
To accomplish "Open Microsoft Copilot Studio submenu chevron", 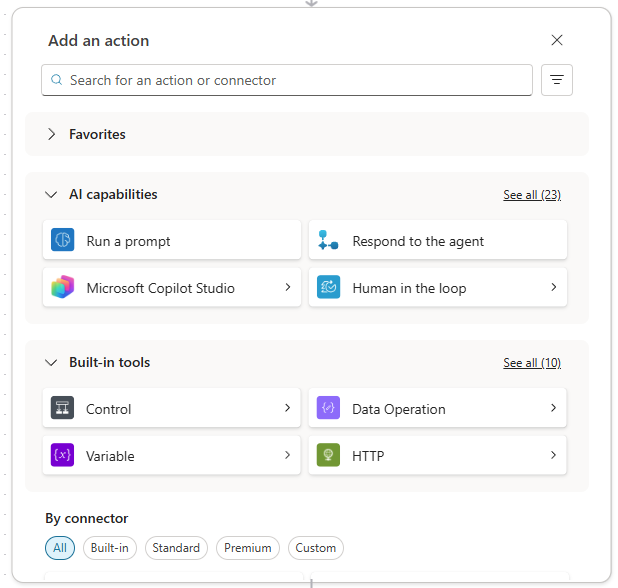I will pyautogui.click(x=288, y=287).
